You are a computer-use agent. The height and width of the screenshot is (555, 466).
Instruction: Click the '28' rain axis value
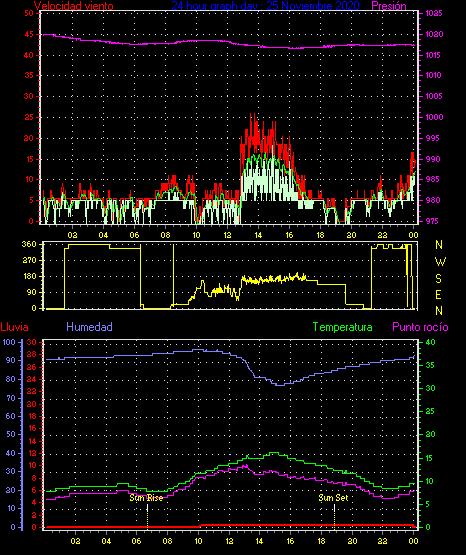click(32, 354)
